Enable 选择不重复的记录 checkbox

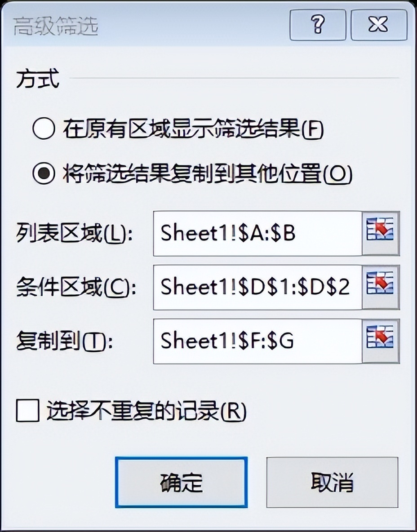click(x=27, y=411)
